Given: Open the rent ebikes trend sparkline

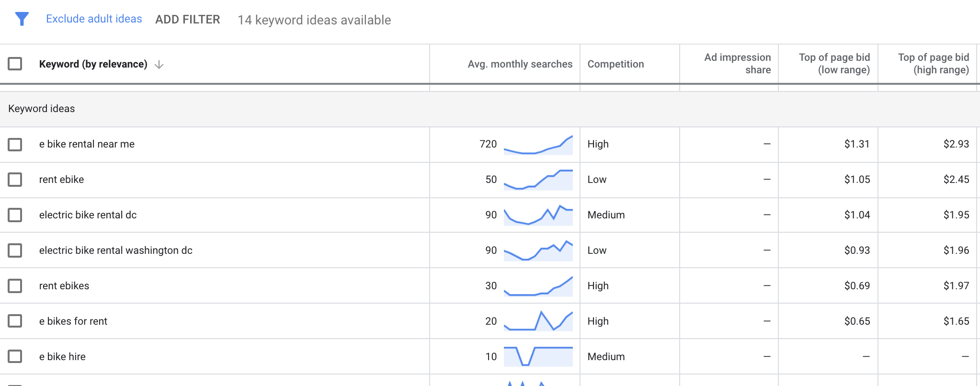Looking at the screenshot, I should 538,286.
